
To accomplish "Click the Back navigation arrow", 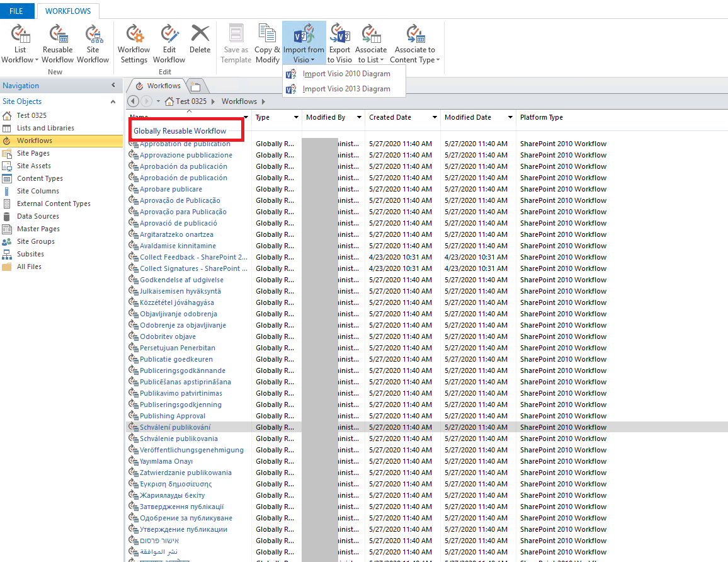I will pyautogui.click(x=134, y=101).
